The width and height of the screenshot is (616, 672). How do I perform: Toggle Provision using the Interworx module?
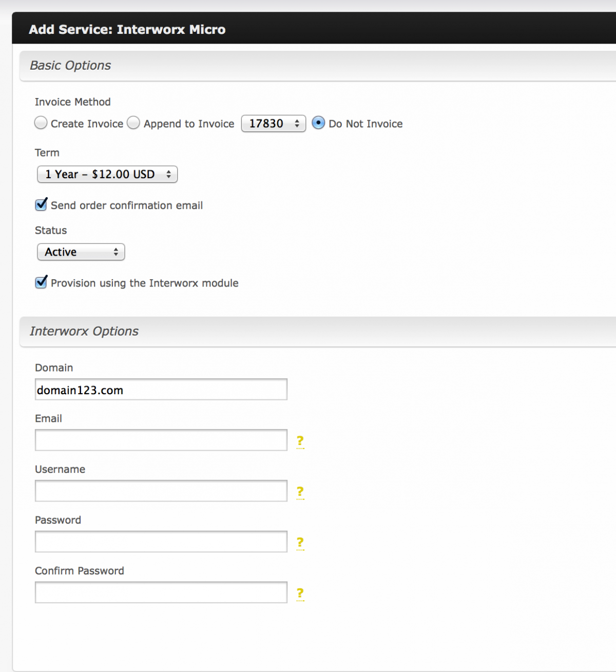[41, 282]
